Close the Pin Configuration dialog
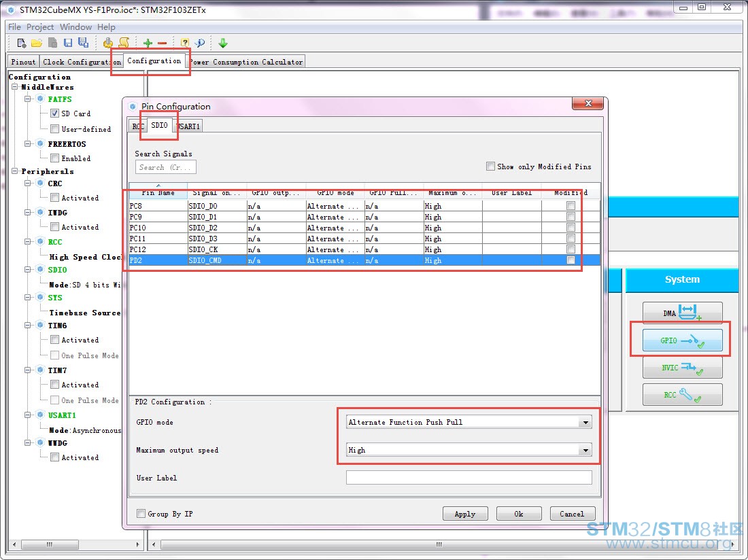This screenshot has height=560, width=748. [x=588, y=103]
